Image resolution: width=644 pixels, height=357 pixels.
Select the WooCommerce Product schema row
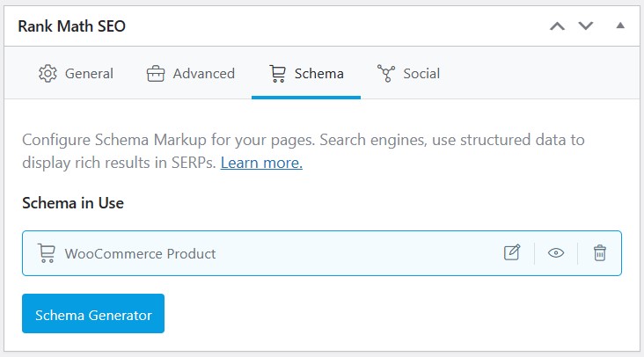[322, 253]
